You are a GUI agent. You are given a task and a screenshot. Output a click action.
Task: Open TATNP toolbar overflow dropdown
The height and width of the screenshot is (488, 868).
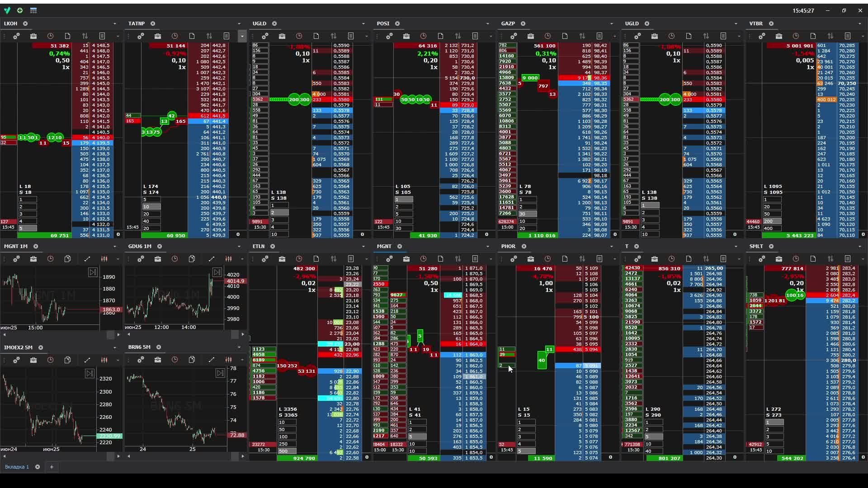click(242, 36)
